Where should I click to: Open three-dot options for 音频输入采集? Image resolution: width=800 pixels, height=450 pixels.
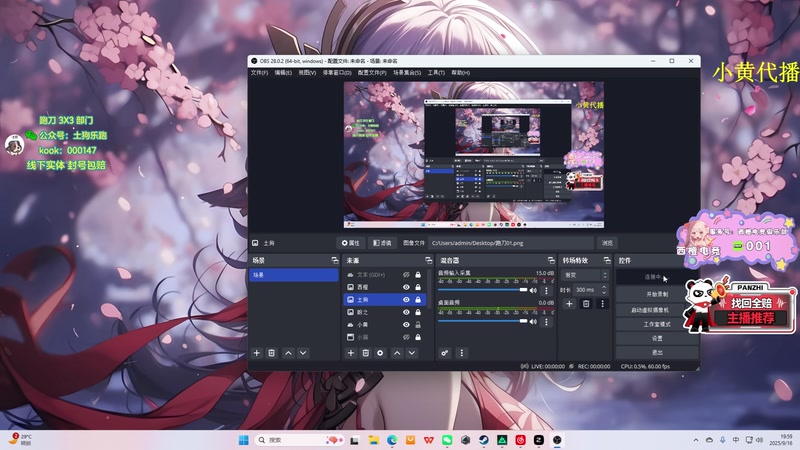coord(546,290)
